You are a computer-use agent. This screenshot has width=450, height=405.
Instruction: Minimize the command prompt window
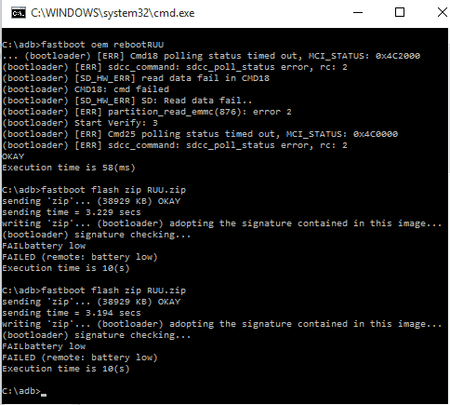point(358,13)
